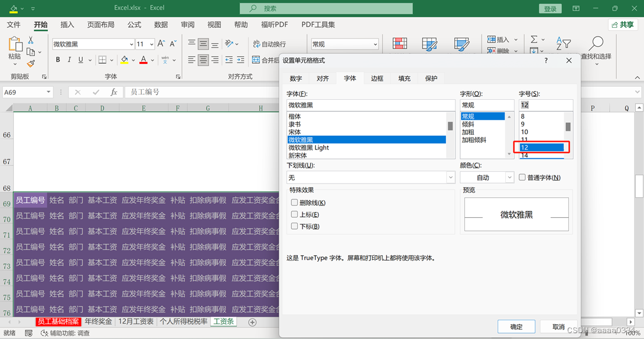Open the 颜色 color dropdown
This screenshot has height=339, width=644.
click(x=510, y=177)
